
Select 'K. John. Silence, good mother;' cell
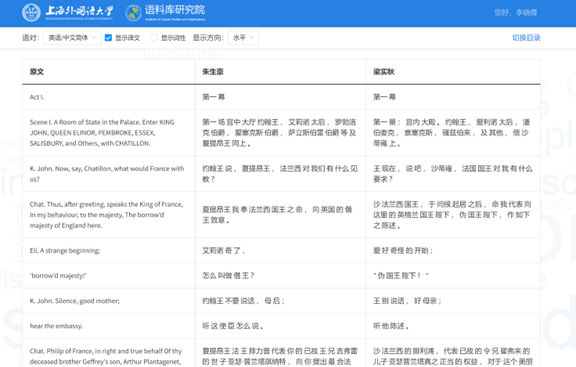(x=109, y=301)
